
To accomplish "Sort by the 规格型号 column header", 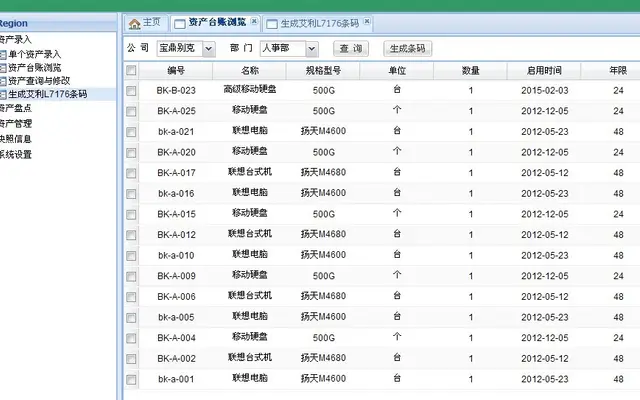I will (x=323, y=71).
